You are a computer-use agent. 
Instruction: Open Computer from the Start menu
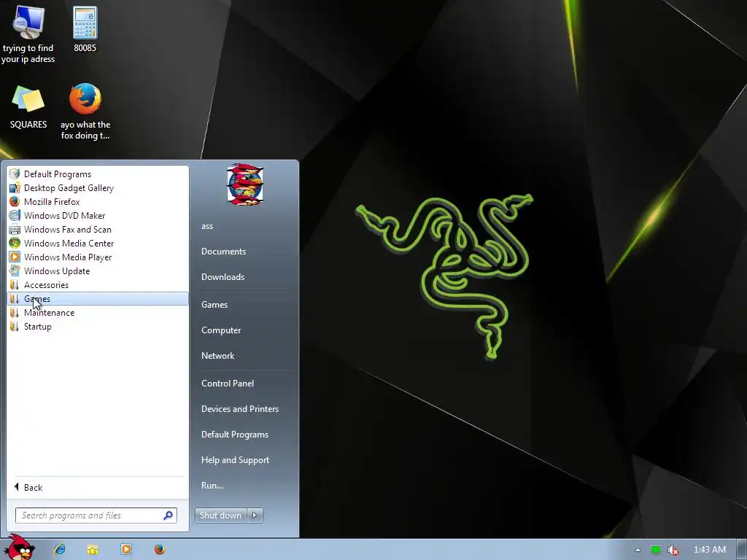pos(221,330)
